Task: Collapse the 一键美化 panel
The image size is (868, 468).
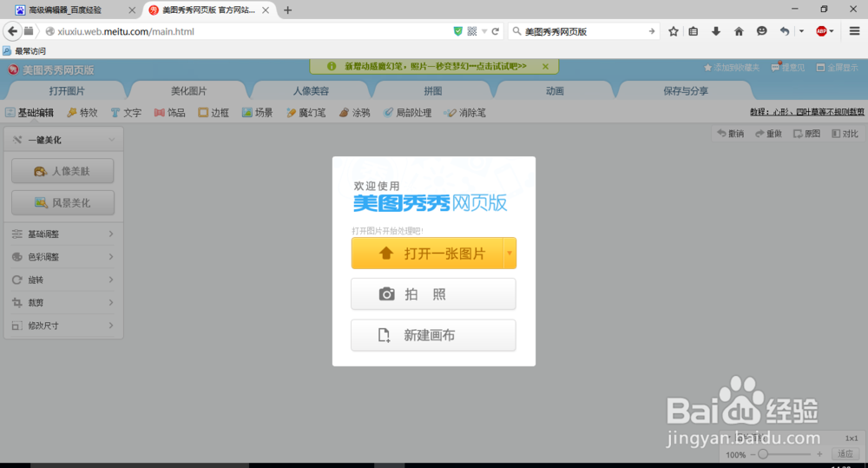Action: coord(63,140)
